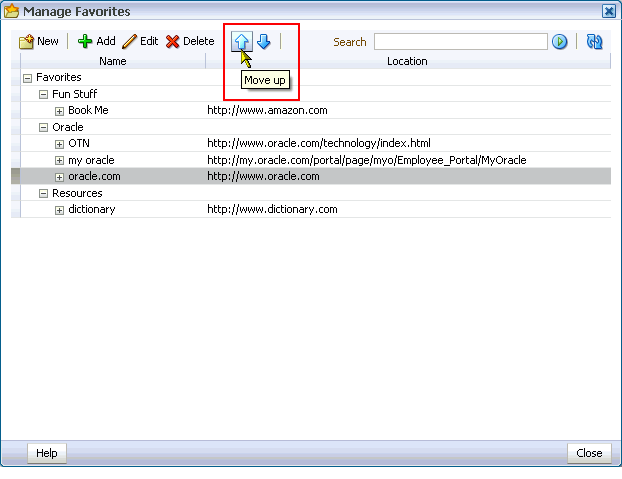This screenshot has width=622, height=479.
Task: Select the Book Me favorite
Action: pos(88,110)
